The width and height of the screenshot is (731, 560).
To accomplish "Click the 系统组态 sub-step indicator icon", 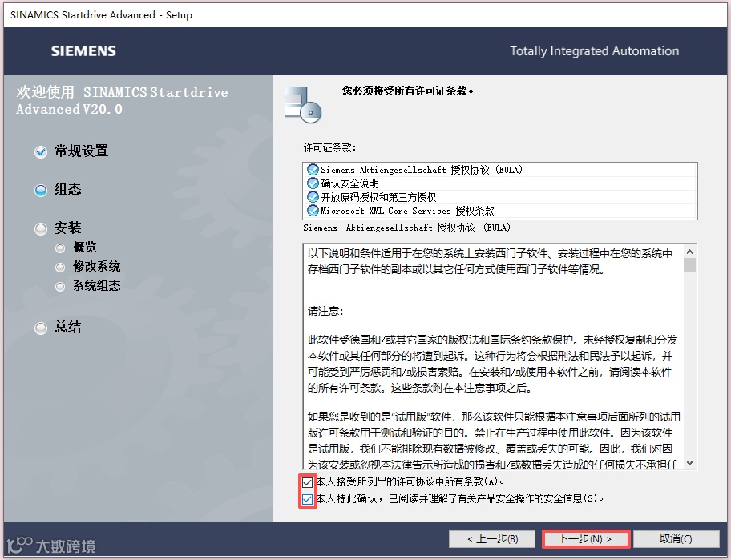I will [x=59, y=287].
